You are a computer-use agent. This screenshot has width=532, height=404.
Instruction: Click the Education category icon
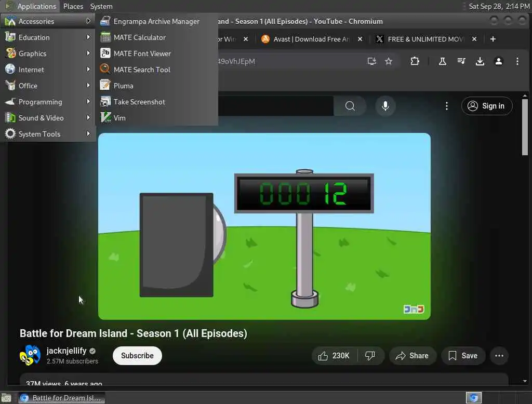pyautogui.click(x=10, y=37)
